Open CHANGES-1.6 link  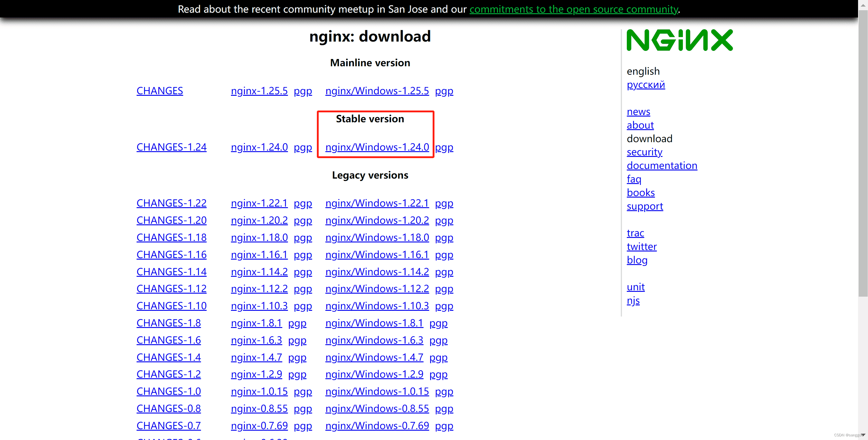pos(169,340)
